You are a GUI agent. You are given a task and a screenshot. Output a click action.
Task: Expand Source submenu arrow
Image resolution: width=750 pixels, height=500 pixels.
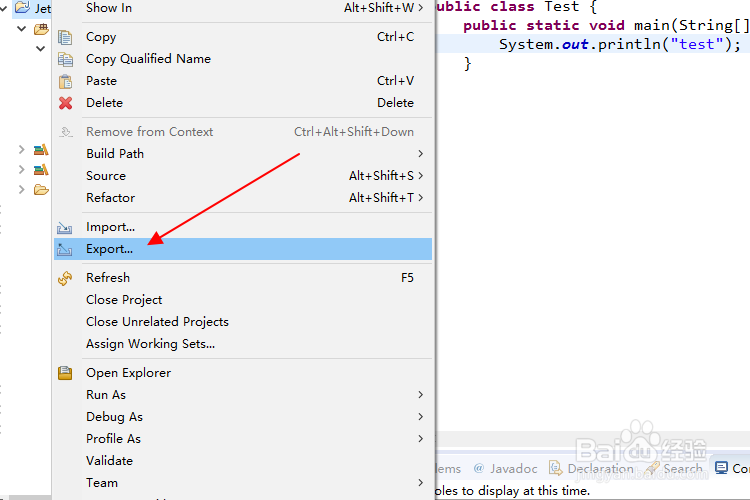(x=420, y=176)
